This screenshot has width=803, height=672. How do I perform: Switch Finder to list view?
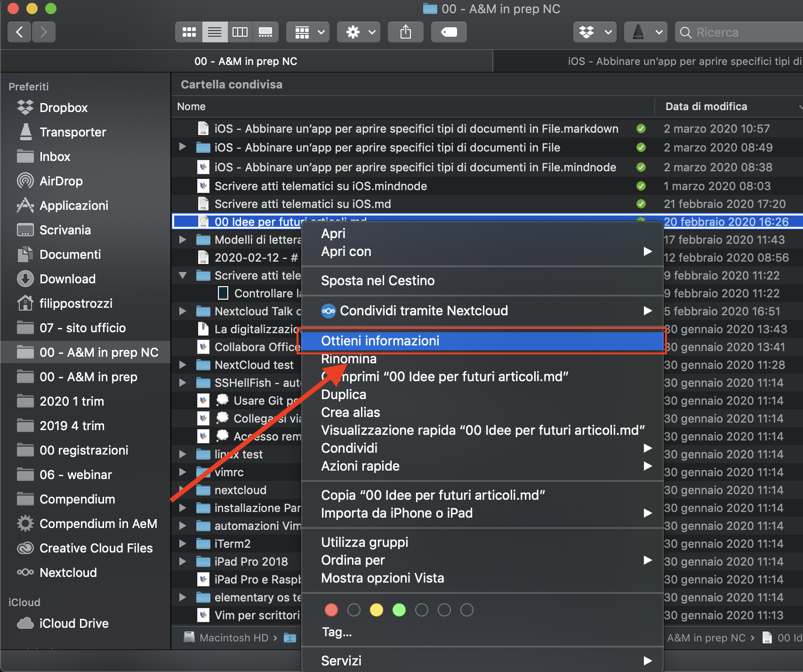[215, 32]
